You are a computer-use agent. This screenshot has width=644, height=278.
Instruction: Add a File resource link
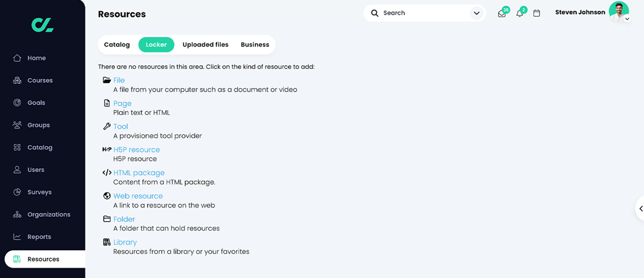(x=119, y=80)
